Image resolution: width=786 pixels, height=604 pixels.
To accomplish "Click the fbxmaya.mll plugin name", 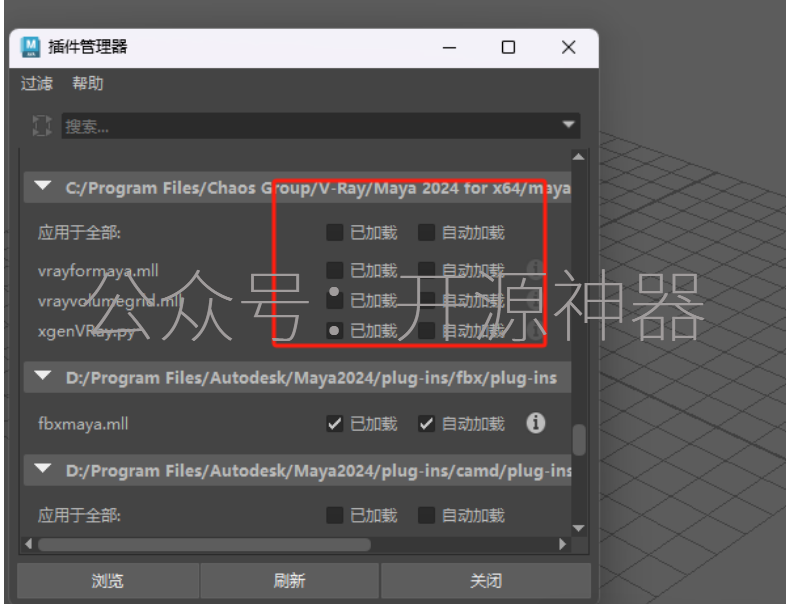I will 83,424.
